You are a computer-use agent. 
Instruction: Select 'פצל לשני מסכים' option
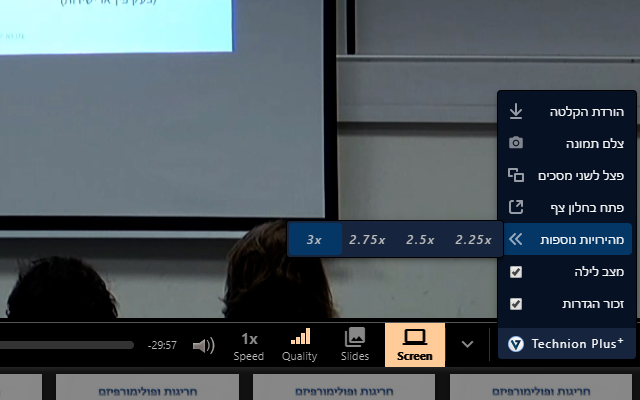(x=567, y=175)
